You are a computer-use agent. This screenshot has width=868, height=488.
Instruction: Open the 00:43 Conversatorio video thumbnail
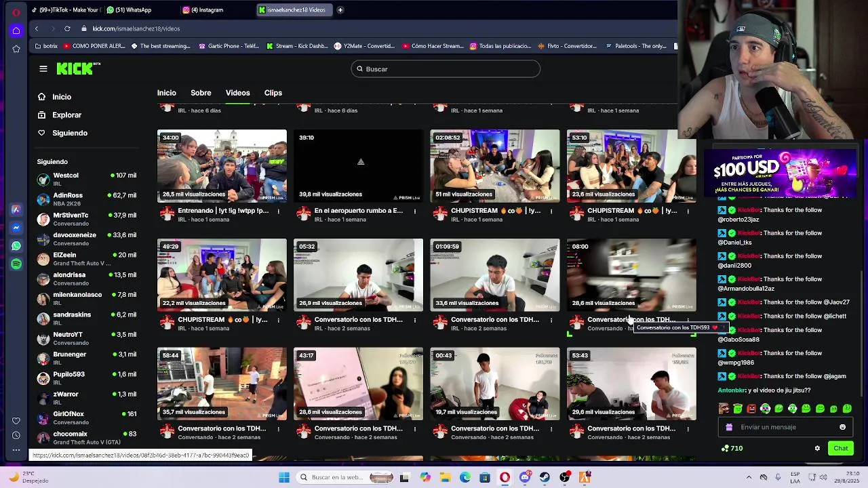[x=495, y=384]
